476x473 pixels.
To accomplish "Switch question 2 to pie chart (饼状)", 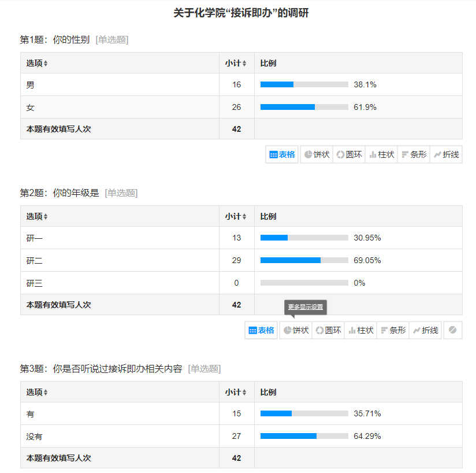I will [296, 330].
